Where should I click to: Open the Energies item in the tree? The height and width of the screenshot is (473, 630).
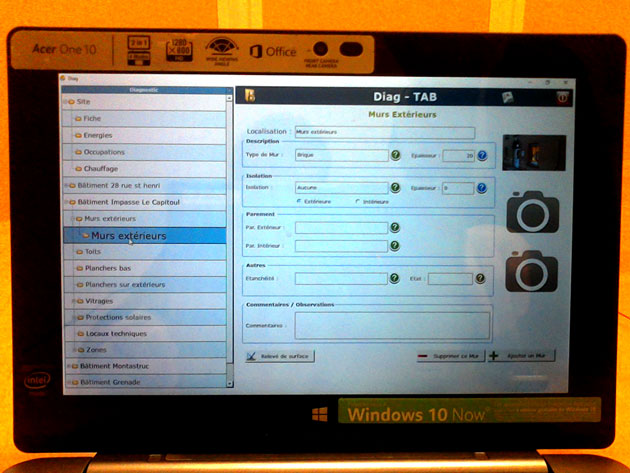98,135
